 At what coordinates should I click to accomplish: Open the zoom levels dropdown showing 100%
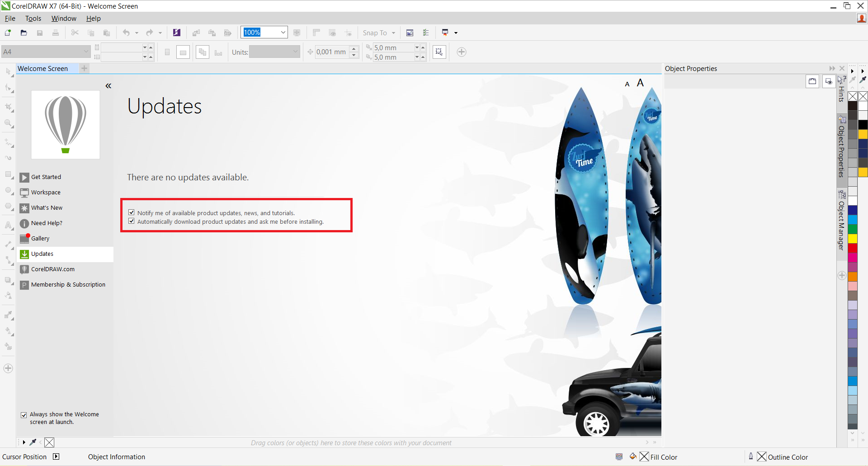coord(283,32)
